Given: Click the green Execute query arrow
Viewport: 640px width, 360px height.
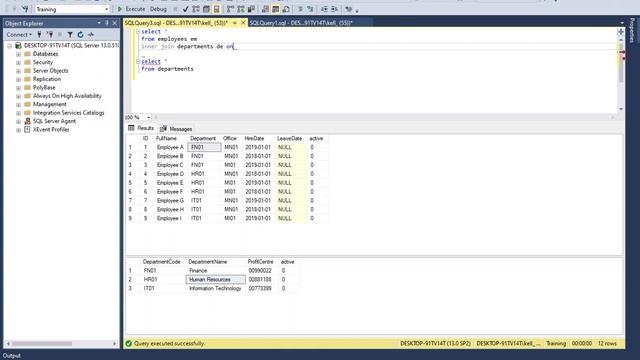Looking at the screenshot, I should [x=120, y=9].
